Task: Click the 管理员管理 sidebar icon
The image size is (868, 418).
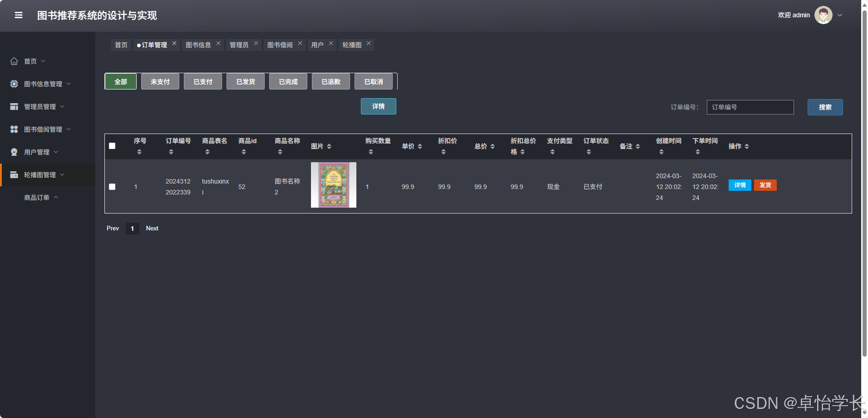Action: (x=14, y=106)
